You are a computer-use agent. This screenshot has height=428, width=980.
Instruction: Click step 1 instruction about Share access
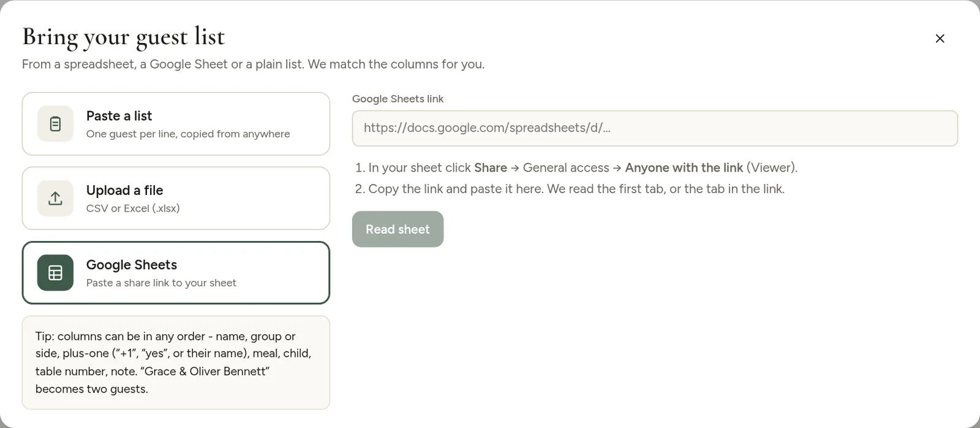(x=576, y=167)
